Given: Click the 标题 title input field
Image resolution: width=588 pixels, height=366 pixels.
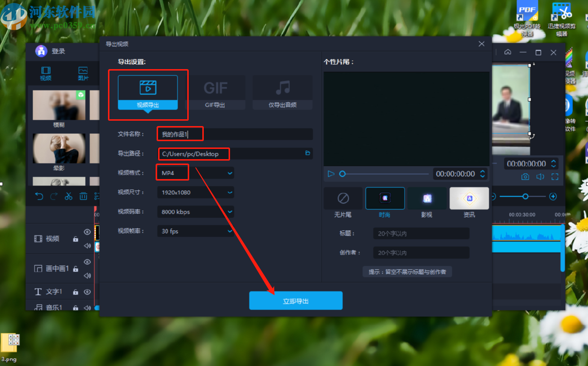Looking at the screenshot, I should [421, 234].
